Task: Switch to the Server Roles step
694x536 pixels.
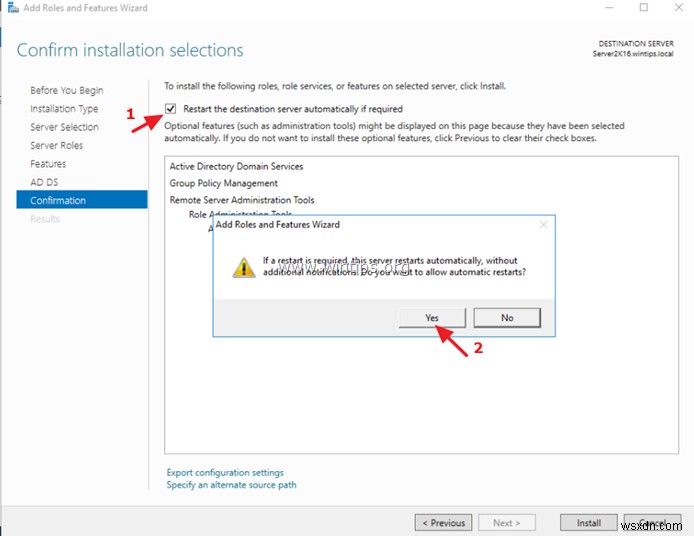Action: coord(57,146)
